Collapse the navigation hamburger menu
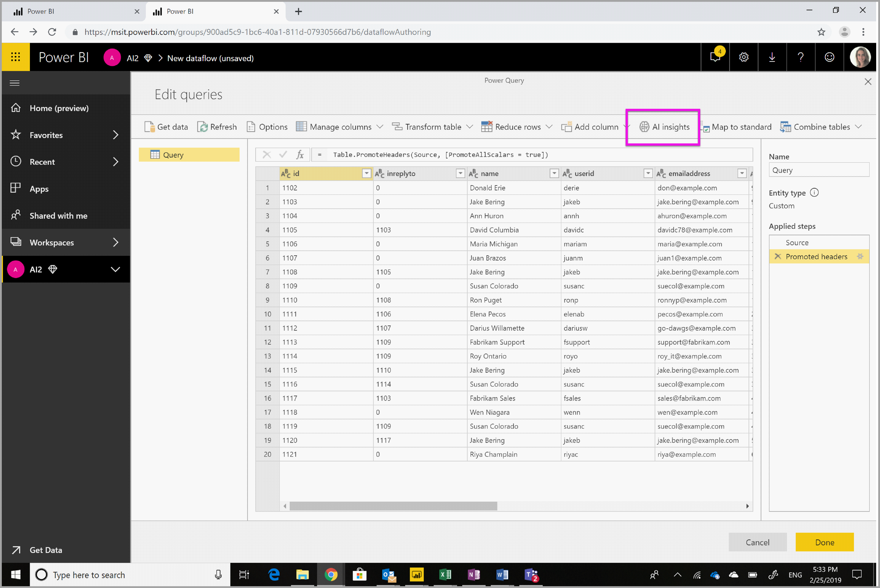Screen dimensions: 880x588 click(x=15, y=83)
